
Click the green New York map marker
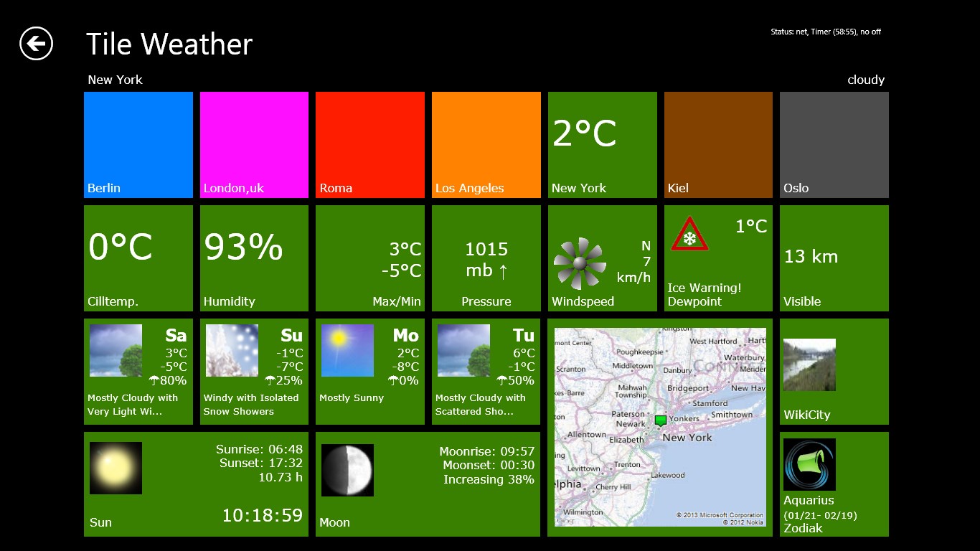[661, 420]
